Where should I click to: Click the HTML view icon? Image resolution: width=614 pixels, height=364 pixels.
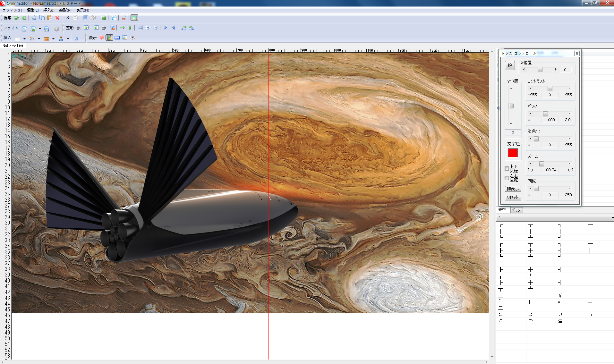pos(117,38)
